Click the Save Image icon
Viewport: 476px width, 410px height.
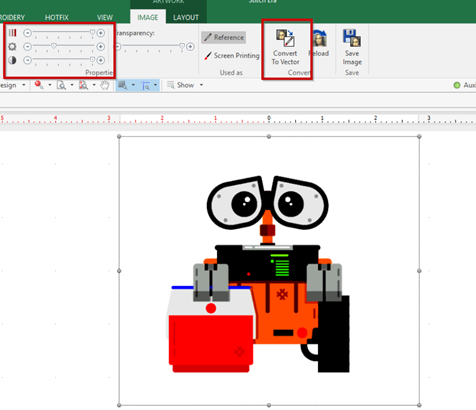click(x=352, y=38)
